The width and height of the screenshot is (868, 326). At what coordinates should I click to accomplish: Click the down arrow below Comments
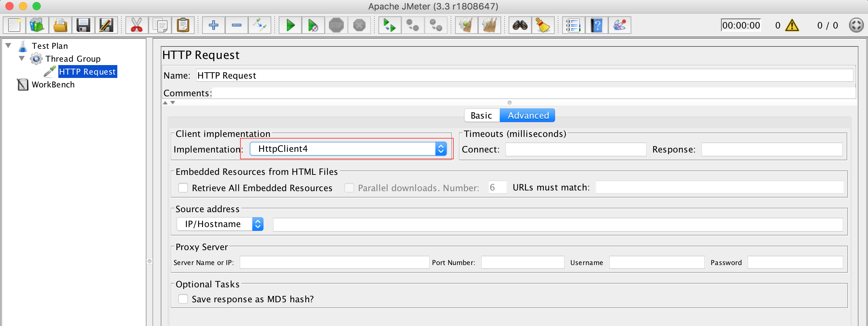click(173, 103)
